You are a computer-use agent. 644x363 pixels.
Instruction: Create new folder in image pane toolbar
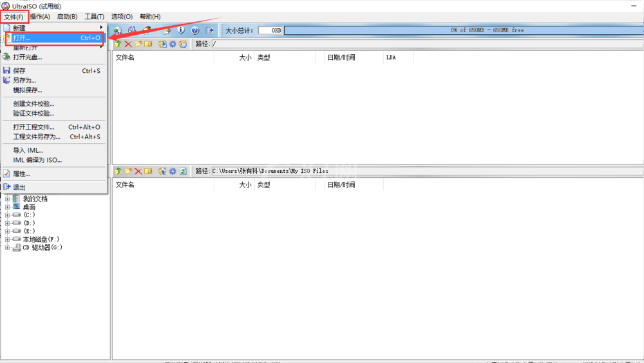[138, 44]
